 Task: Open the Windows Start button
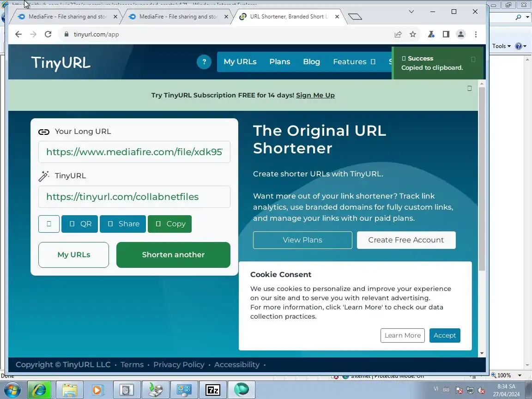pos(12,390)
